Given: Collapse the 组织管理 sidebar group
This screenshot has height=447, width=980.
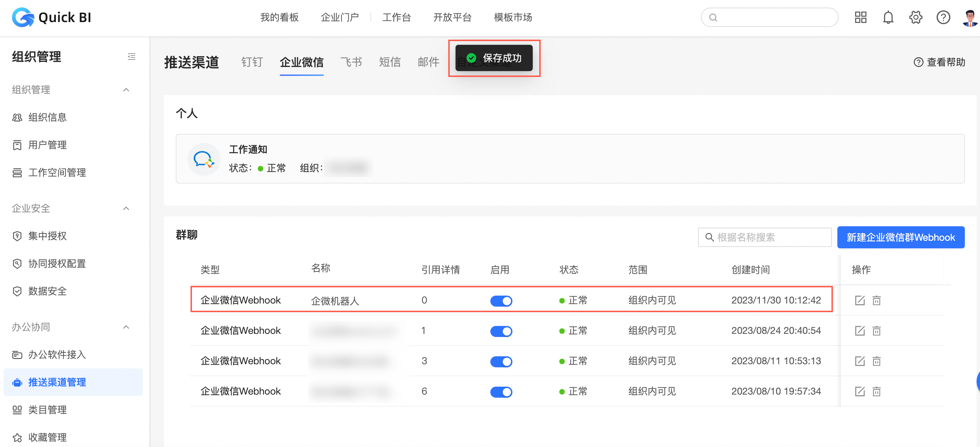Looking at the screenshot, I should (126, 90).
